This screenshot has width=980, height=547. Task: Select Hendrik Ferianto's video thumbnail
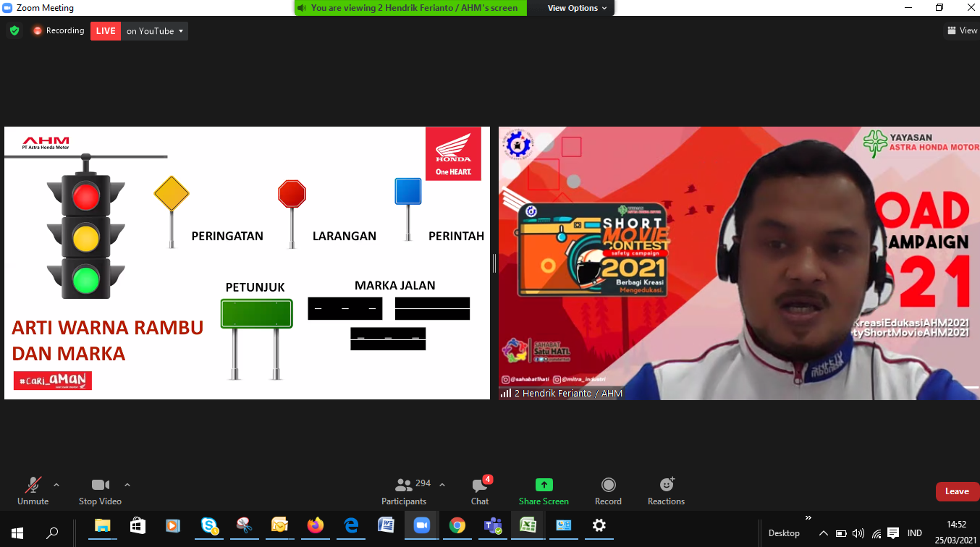[x=738, y=263]
